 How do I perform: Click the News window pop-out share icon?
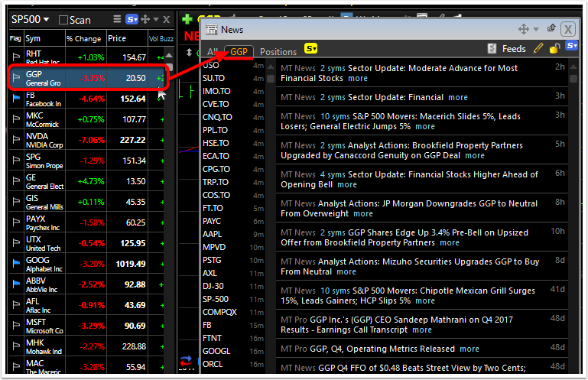coord(551,28)
